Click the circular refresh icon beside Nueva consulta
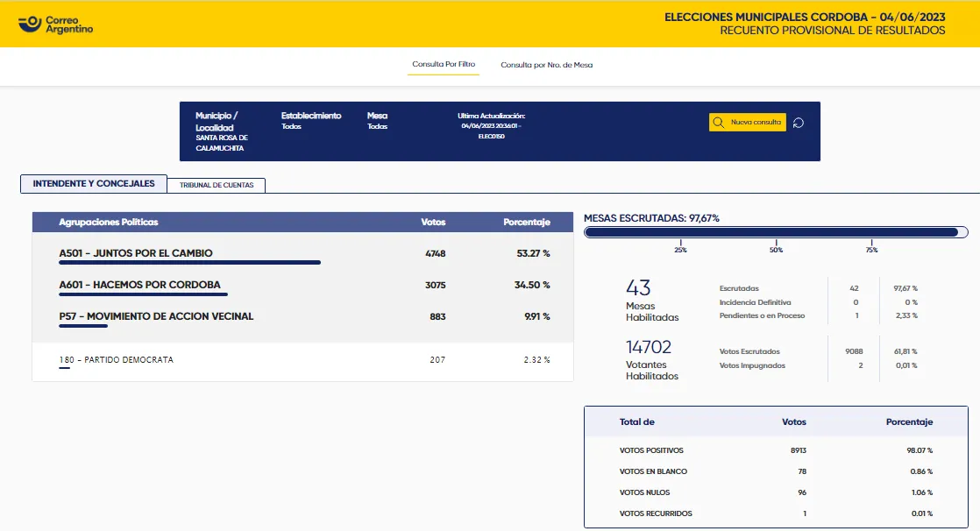This screenshot has width=980, height=531. coord(798,123)
